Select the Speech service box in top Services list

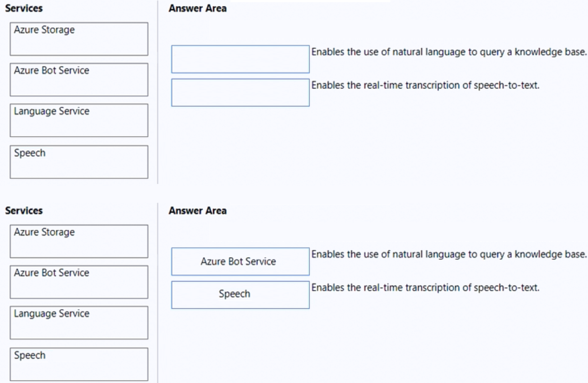point(79,162)
